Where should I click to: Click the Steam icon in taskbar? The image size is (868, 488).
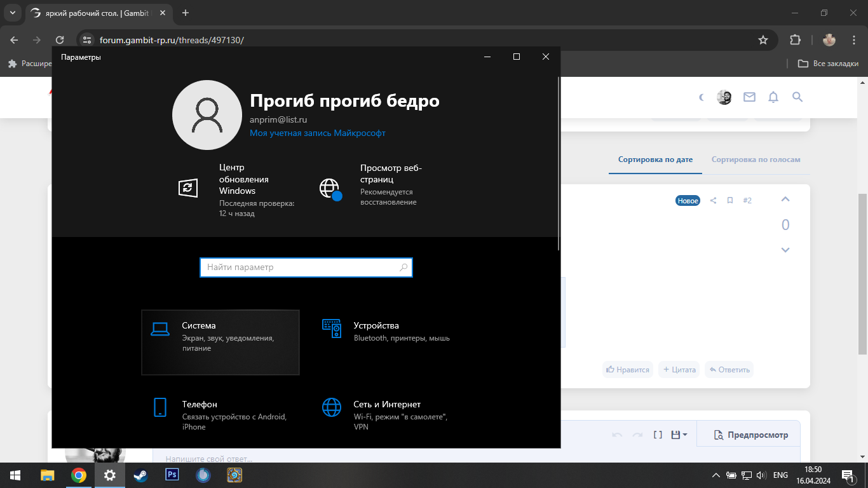140,475
